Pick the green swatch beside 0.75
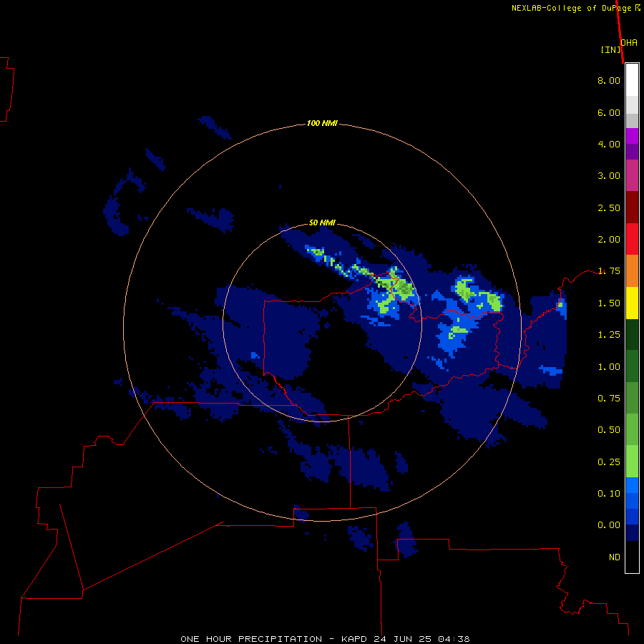 [x=632, y=398]
